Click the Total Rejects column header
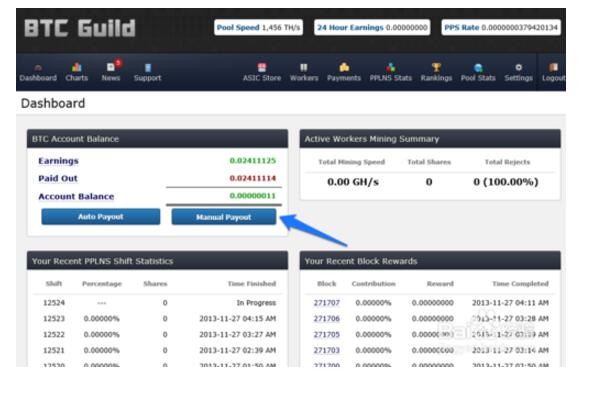 coord(507,162)
